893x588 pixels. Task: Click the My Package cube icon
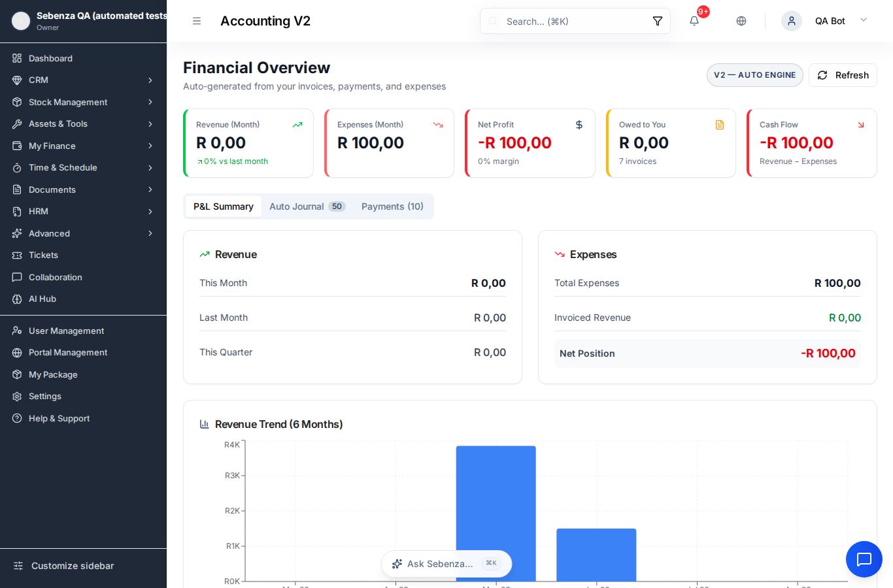[x=17, y=374]
